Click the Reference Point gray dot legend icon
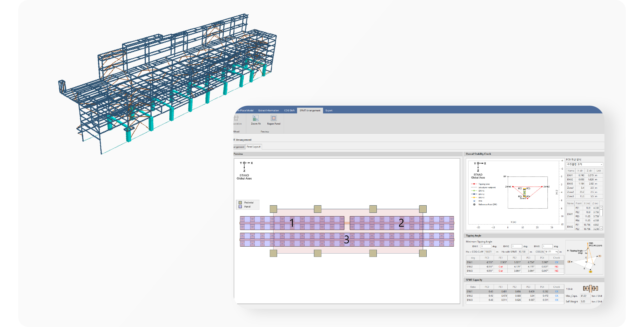 coord(474,205)
